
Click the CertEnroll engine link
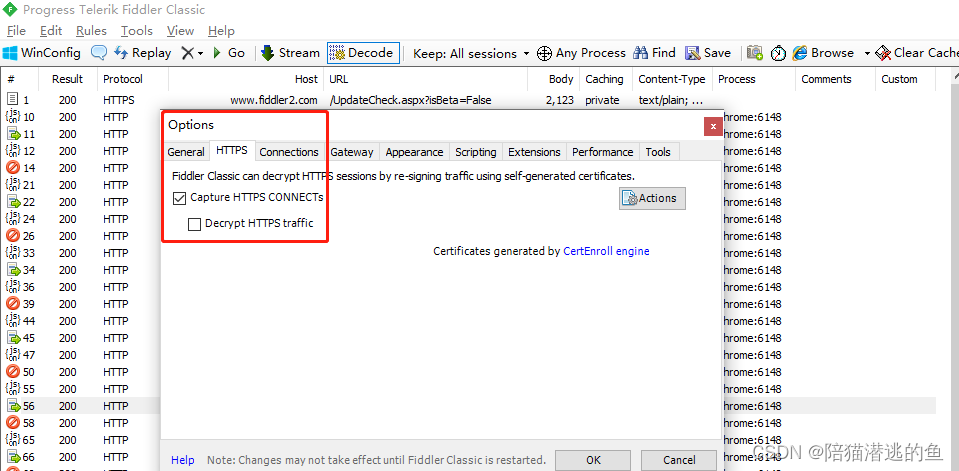[606, 251]
